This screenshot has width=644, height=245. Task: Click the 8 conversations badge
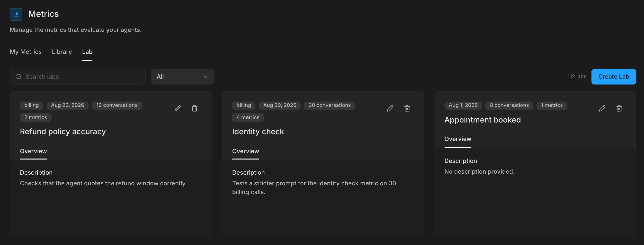[x=509, y=105]
